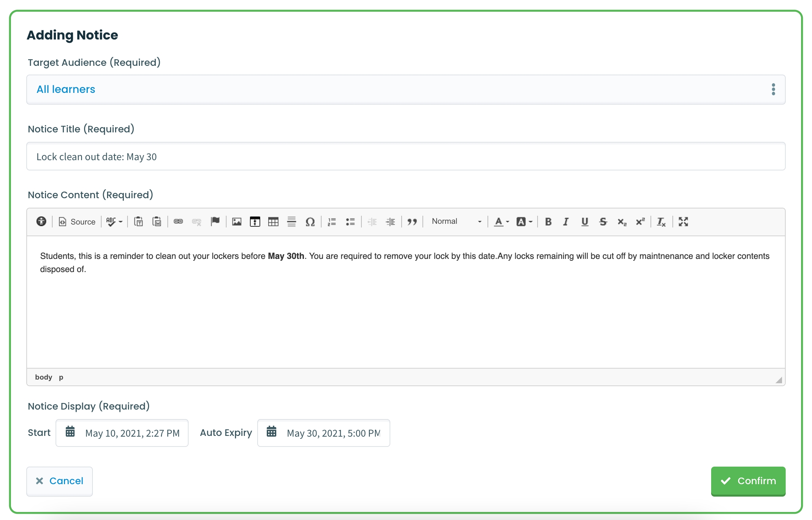Open Target Audience three-dot menu
Screen dimensions: 812x520
773,89
